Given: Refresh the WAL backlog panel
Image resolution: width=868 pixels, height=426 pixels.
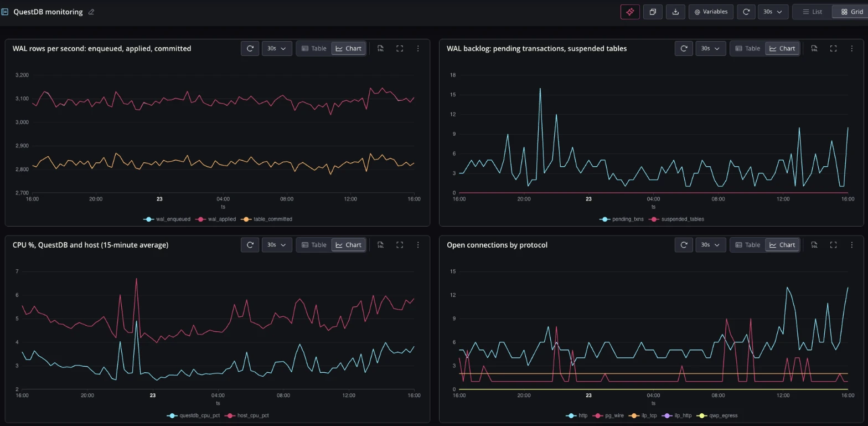Looking at the screenshot, I should pos(684,48).
